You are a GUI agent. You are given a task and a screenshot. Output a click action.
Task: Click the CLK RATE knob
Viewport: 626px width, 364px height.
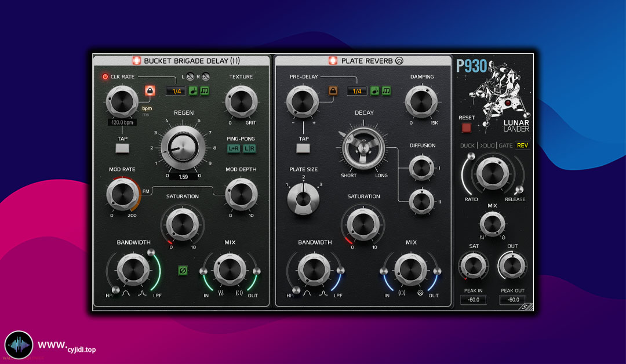point(122,102)
